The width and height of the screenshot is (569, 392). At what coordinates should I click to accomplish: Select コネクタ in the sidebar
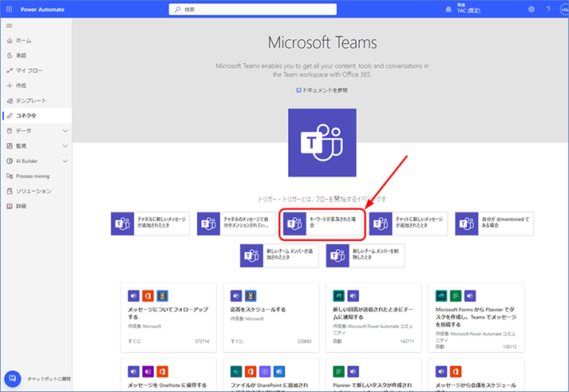[36, 116]
